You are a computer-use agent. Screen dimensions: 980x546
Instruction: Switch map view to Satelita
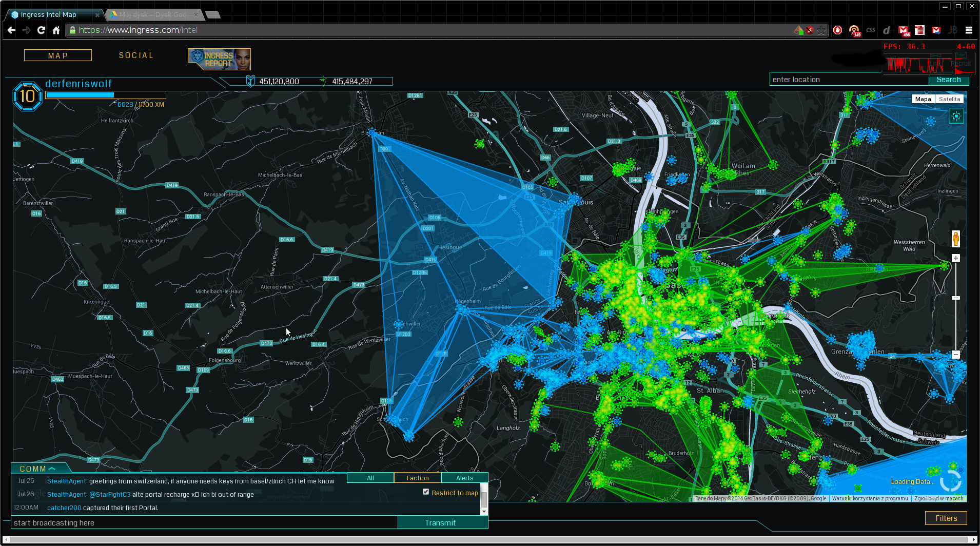949,99
